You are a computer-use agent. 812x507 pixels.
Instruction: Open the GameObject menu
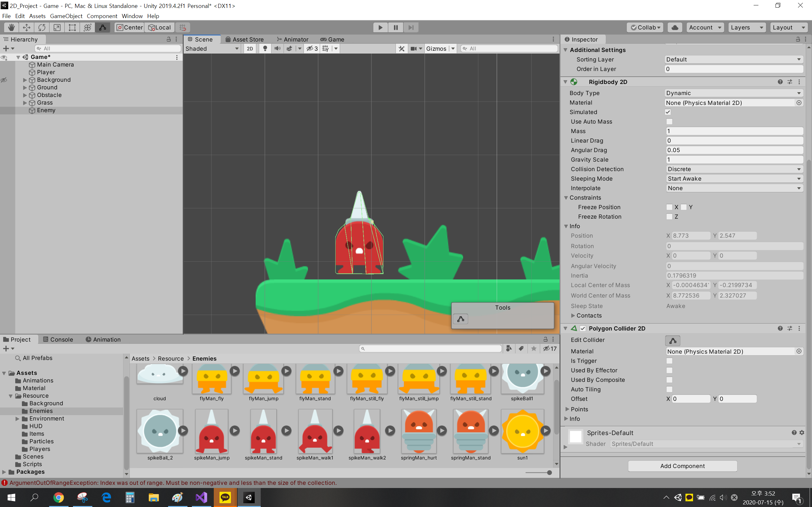[x=66, y=16]
